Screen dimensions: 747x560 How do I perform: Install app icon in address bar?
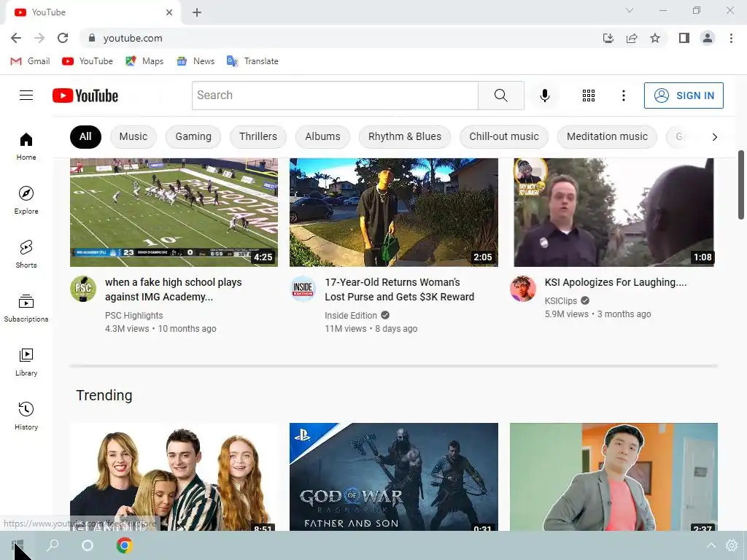point(608,38)
